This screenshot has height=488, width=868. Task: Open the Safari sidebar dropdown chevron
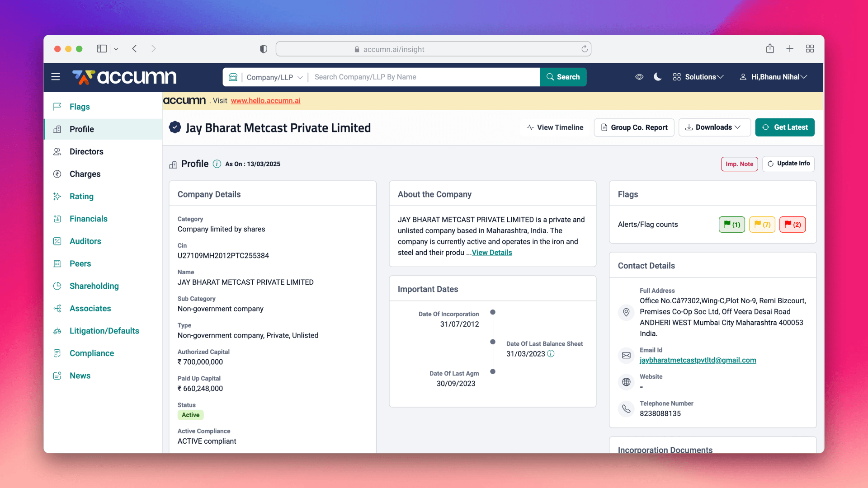coord(116,49)
